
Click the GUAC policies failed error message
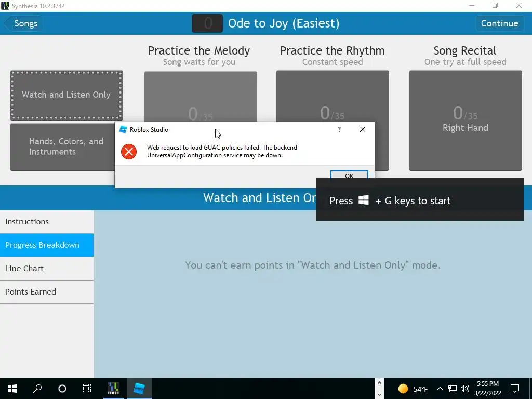click(222, 151)
